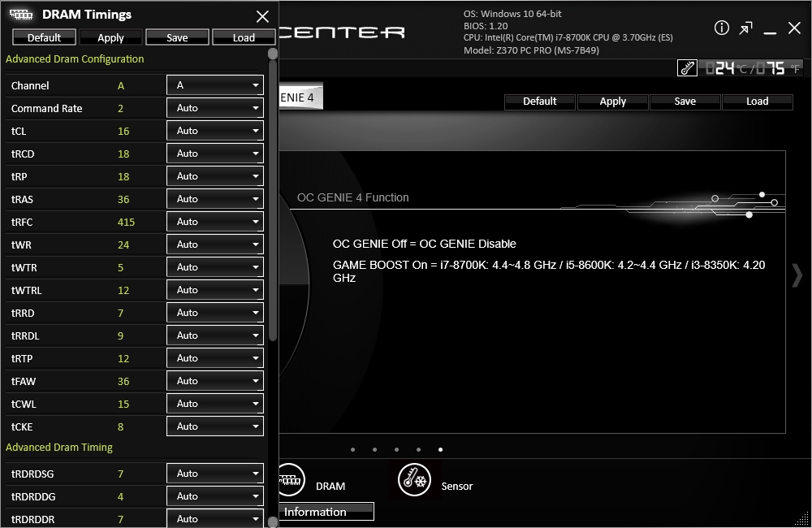Click the 24°C / 75°F temperature readout
Viewport: 812px width, 528px height.
coord(752,68)
